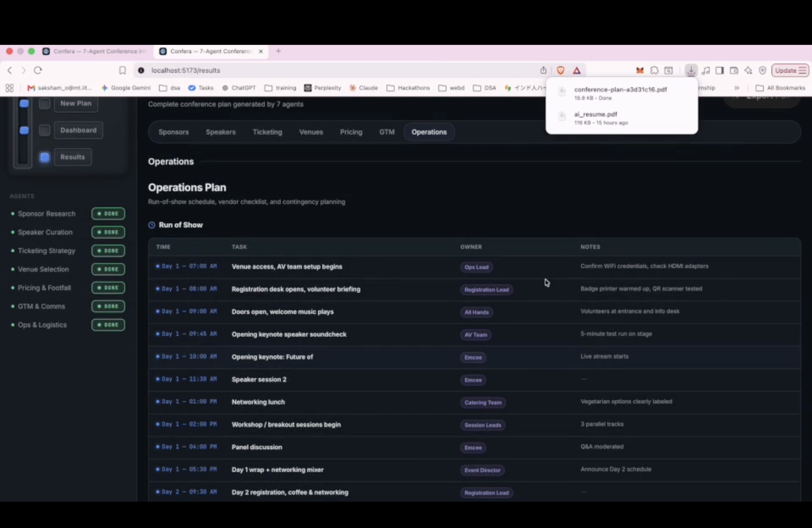Screen dimensions: 812x528
Task: Open the Claude bookmark
Action: coord(364,88)
